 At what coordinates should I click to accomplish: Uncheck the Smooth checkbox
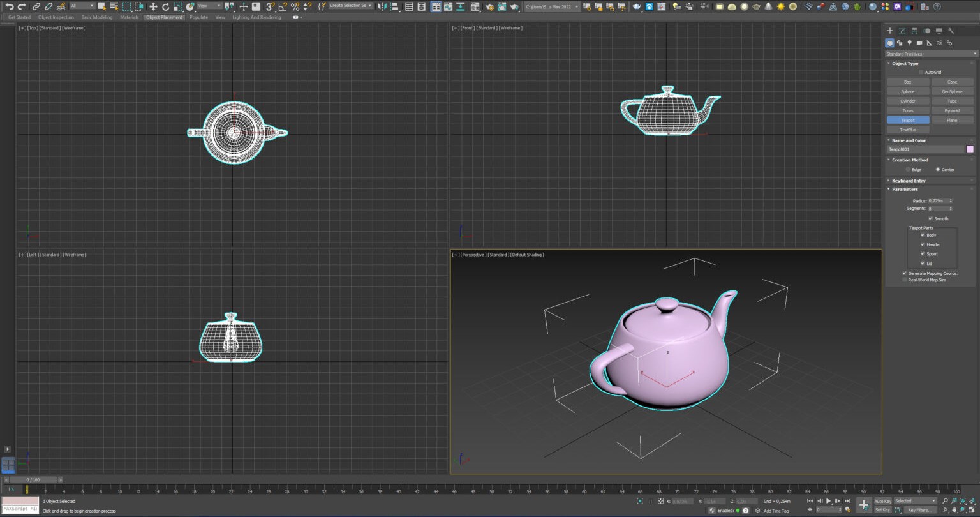click(x=930, y=218)
